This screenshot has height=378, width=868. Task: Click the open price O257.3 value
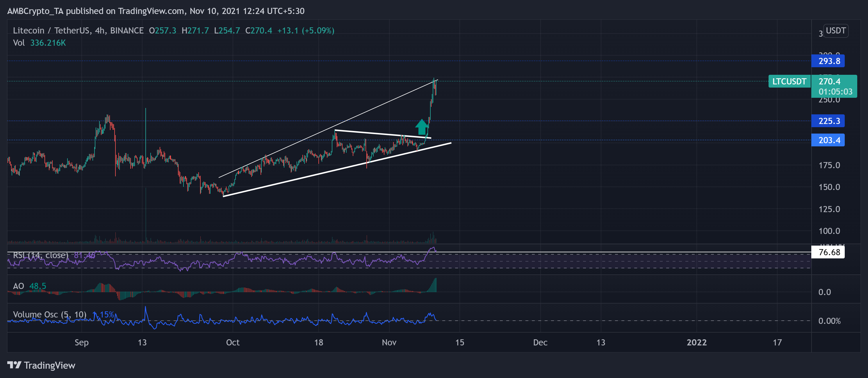[x=163, y=31]
